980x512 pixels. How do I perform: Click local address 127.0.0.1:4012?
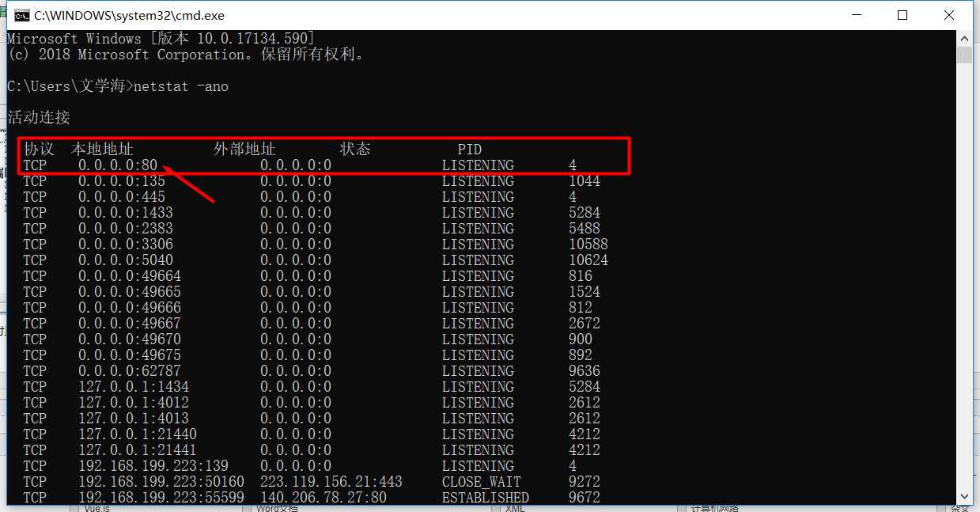(134, 403)
